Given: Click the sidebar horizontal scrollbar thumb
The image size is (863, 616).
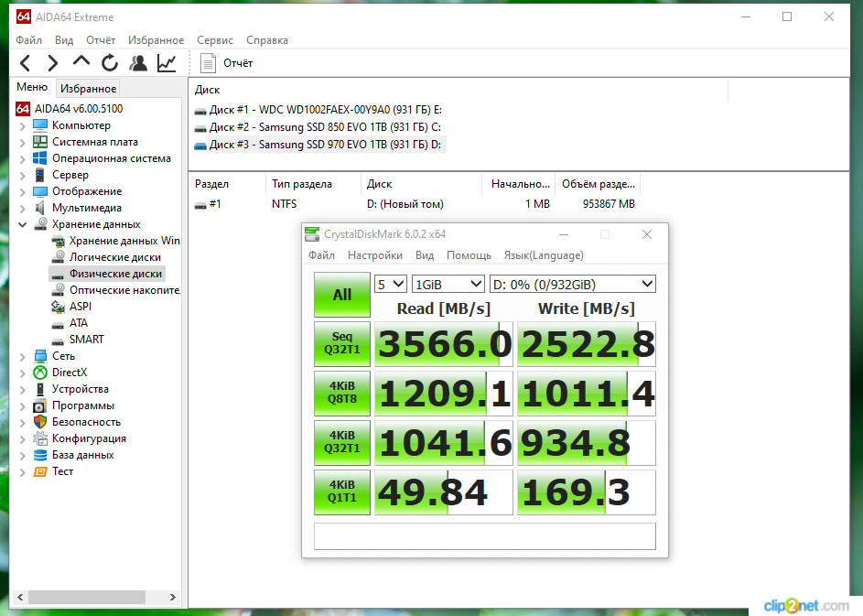Looking at the screenshot, I should click(x=87, y=598).
